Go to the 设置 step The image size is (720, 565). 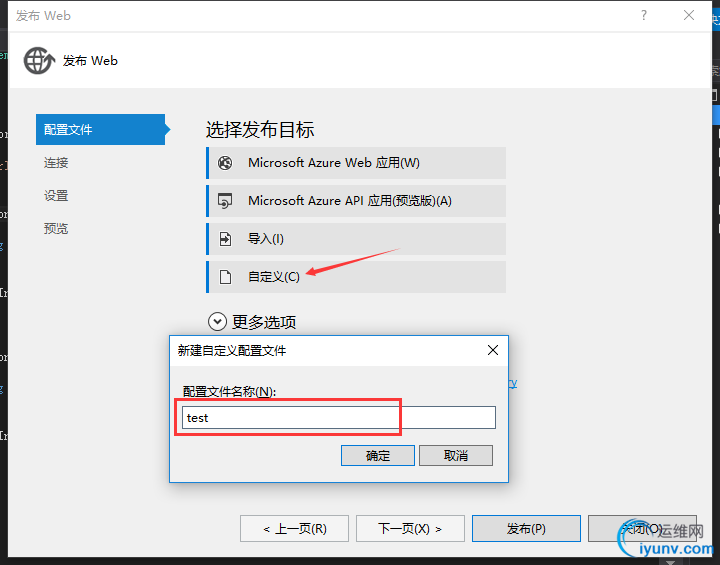point(56,196)
